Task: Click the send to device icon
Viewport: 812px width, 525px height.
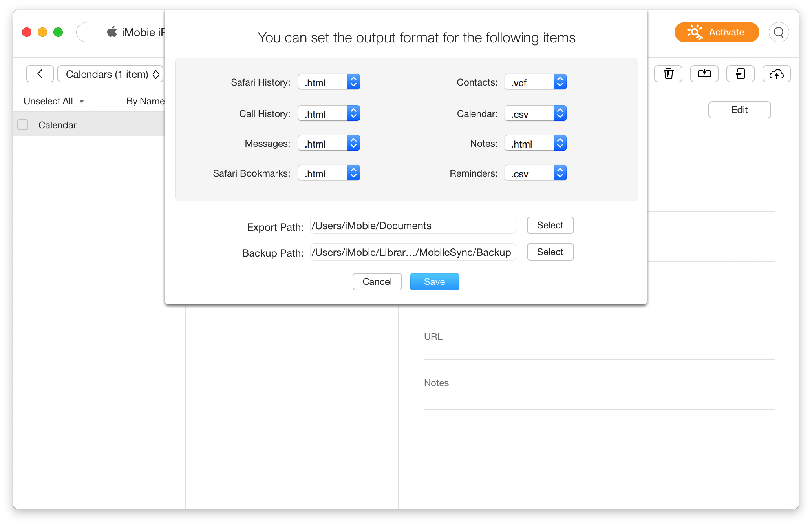Action: 741,74
